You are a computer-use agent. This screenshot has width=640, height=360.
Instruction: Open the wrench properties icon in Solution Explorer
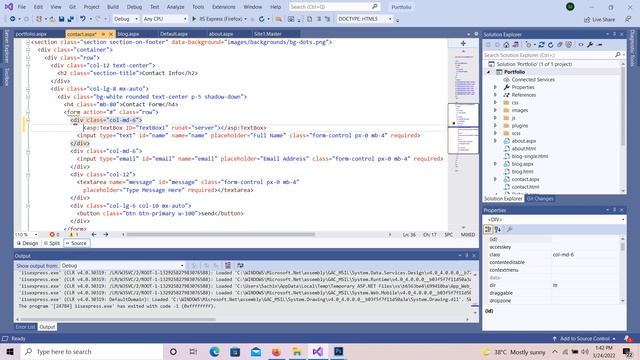point(590,45)
